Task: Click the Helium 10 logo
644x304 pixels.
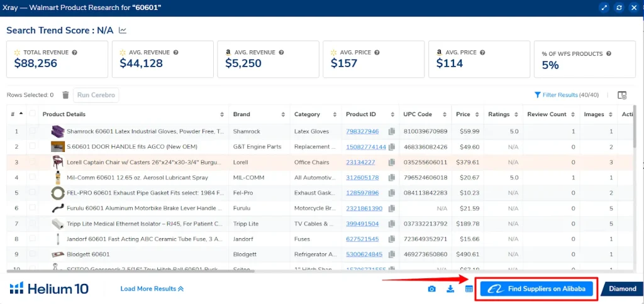Action: coord(49,288)
